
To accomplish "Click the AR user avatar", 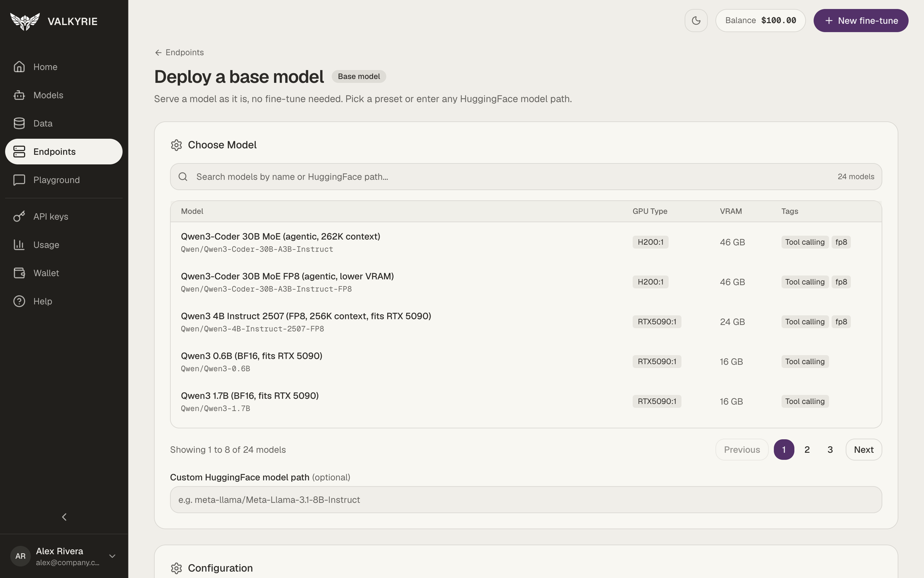I will click(x=21, y=556).
